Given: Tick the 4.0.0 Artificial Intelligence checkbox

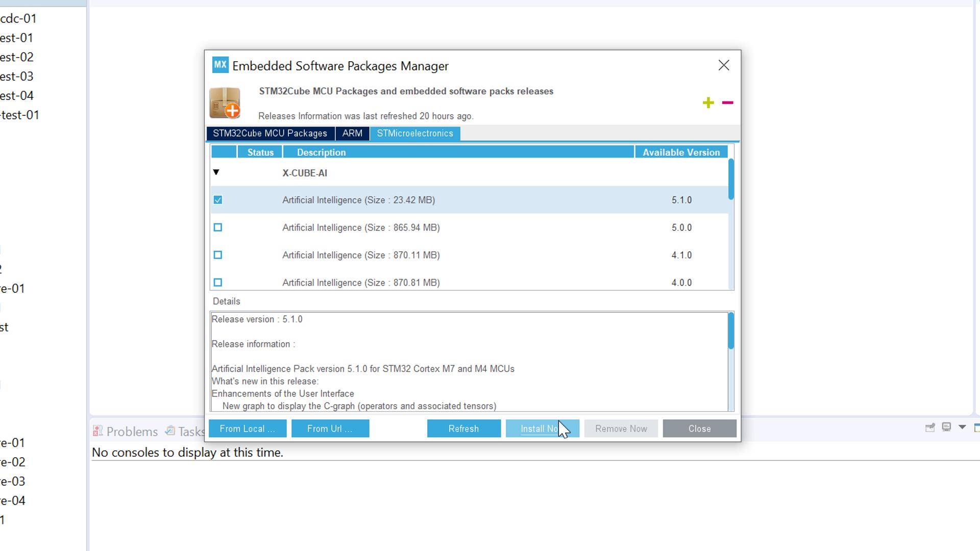Looking at the screenshot, I should (218, 282).
